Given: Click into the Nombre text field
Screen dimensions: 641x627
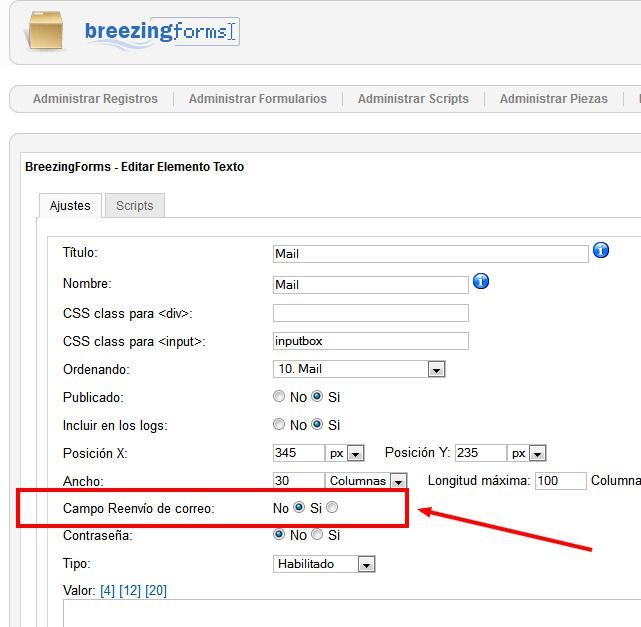Looking at the screenshot, I should click(x=370, y=285).
